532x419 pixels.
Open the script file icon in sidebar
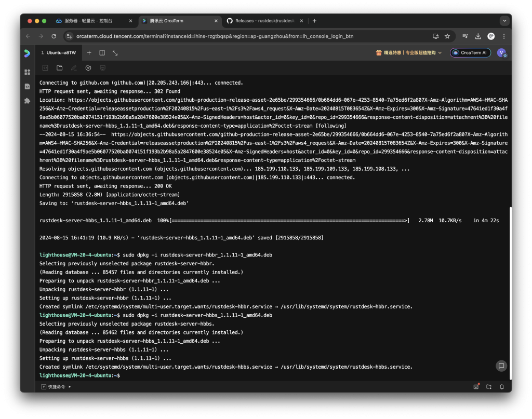click(27, 86)
